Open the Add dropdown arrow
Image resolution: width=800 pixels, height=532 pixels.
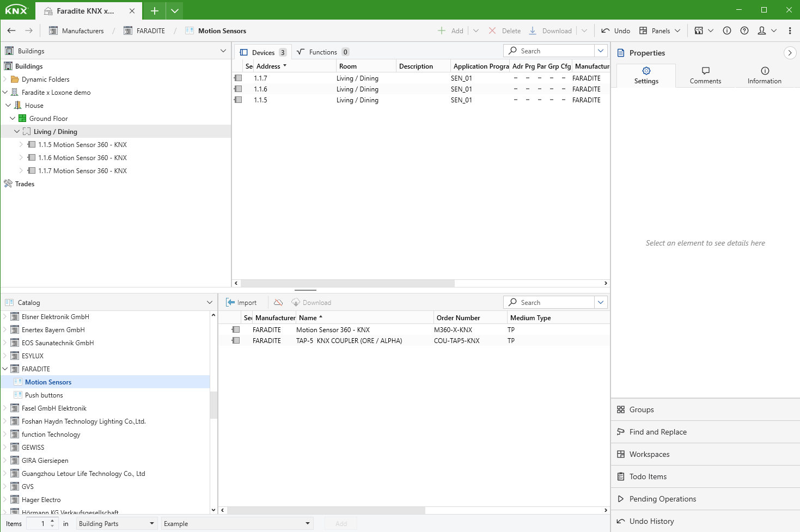click(x=476, y=30)
